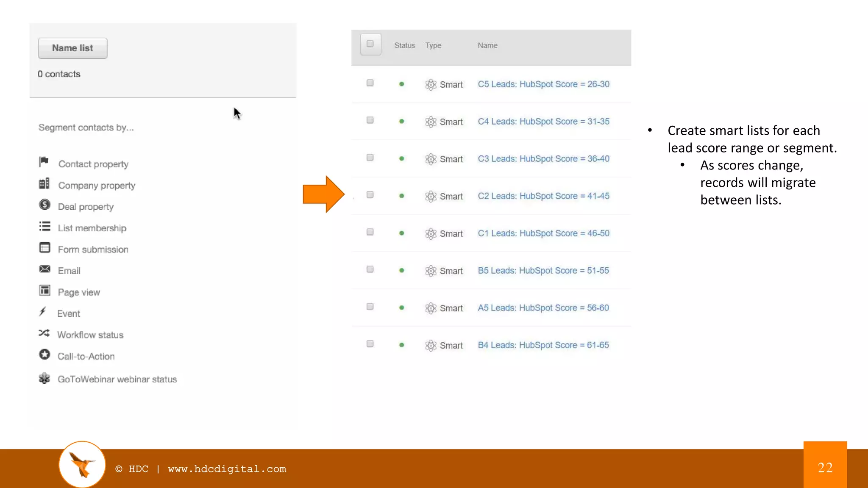
Task: Click www.hdcdigital.com footer text
Action: pos(227,469)
